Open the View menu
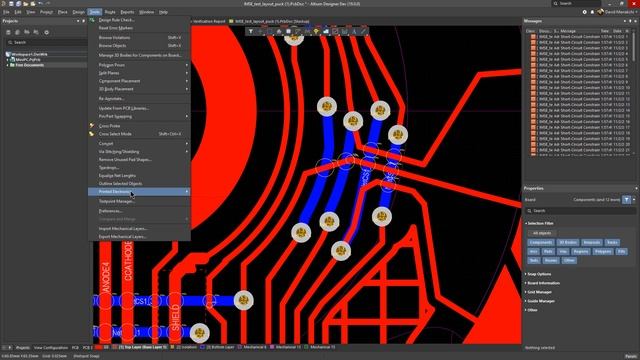This screenshot has height=360, width=640. [31, 12]
